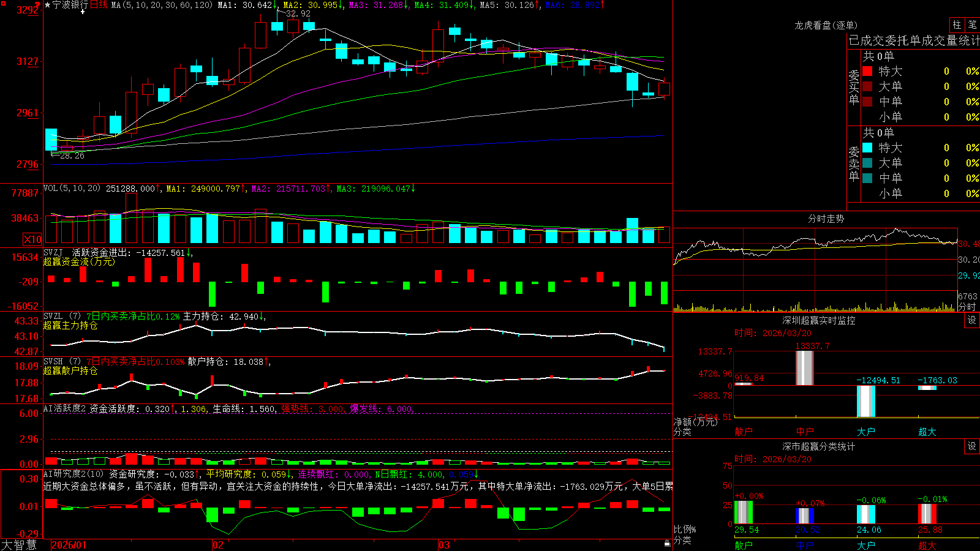Image resolution: width=980 pixels, height=551 pixels.
Task: Click the 32.92 high price label
Action: point(298,13)
